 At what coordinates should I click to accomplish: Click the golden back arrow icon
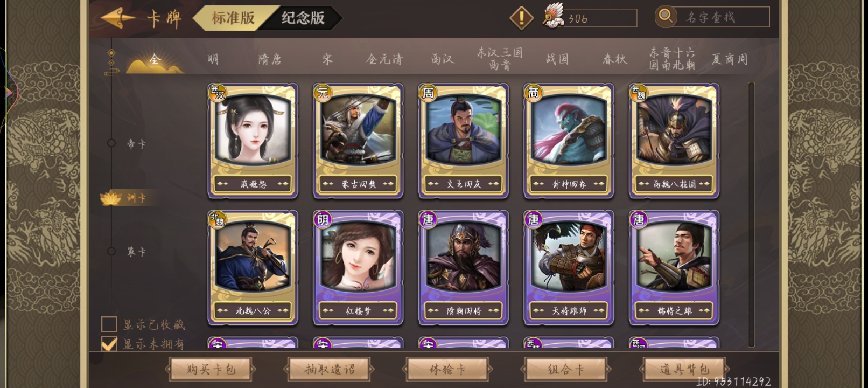pyautogui.click(x=117, y=18)
